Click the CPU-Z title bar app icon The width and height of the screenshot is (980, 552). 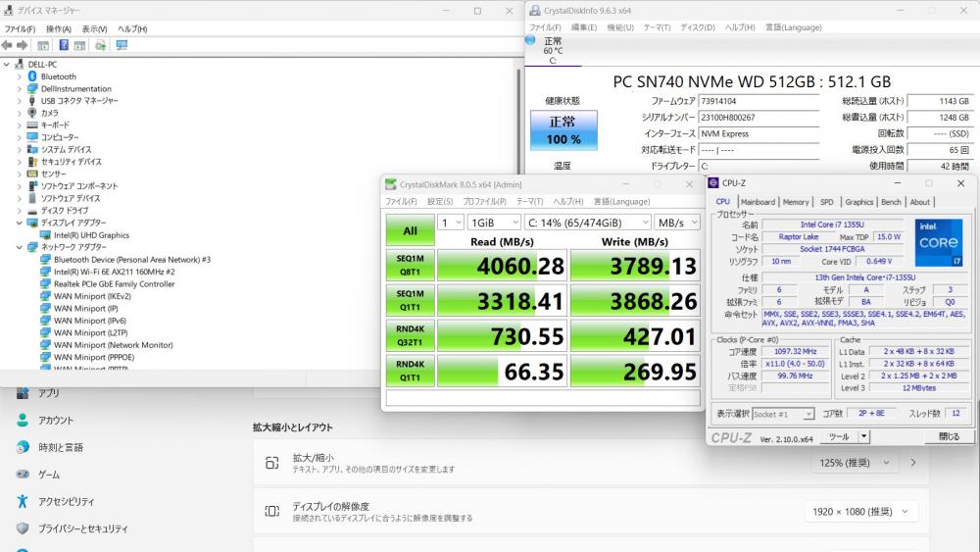tap(713, 183)
